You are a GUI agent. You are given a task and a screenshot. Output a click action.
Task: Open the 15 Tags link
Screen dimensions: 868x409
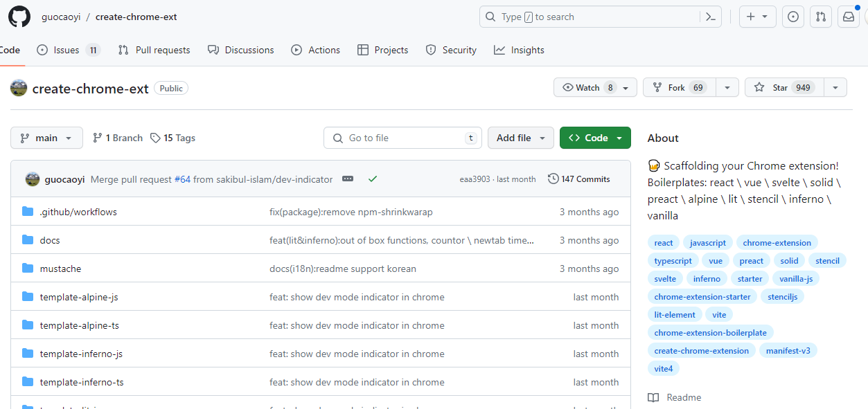(173, 138)
